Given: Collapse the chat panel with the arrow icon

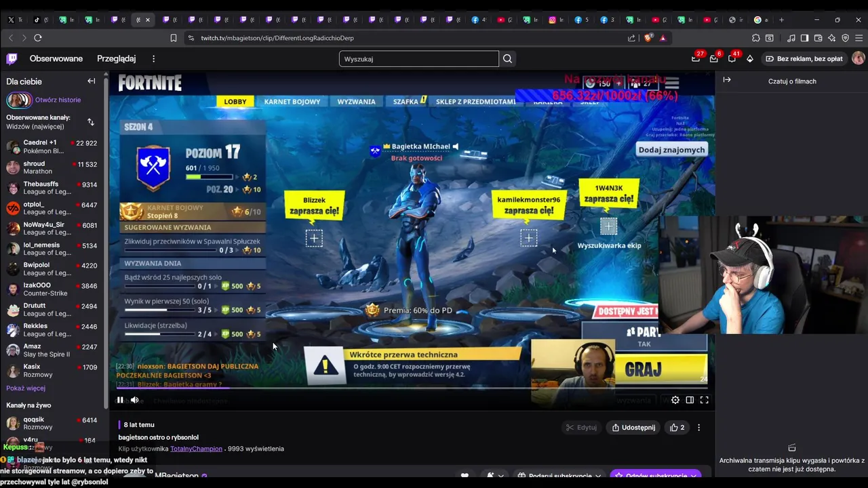Looking at the screenshot, I should point(727,80).
